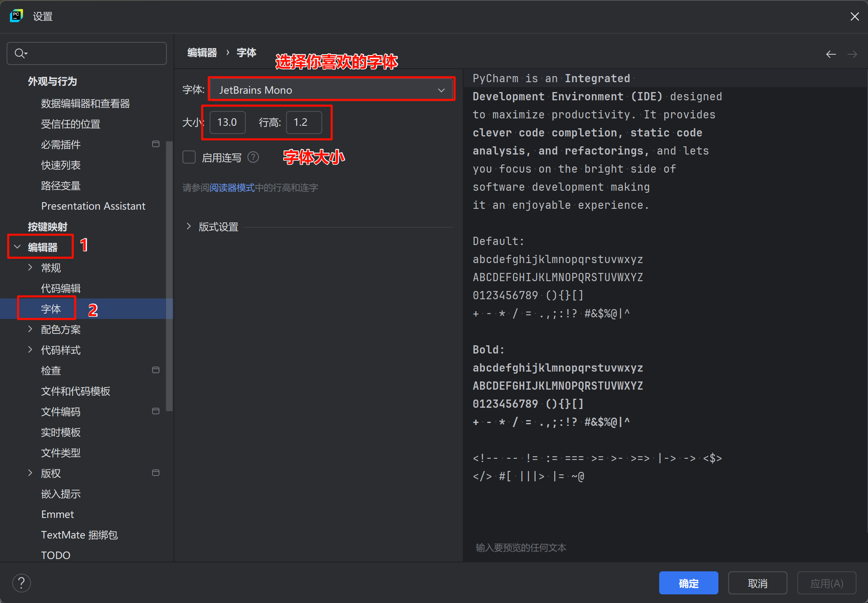Click the 确定 confirm button
This screenshot has height=603, width=868.
(688, 583)
